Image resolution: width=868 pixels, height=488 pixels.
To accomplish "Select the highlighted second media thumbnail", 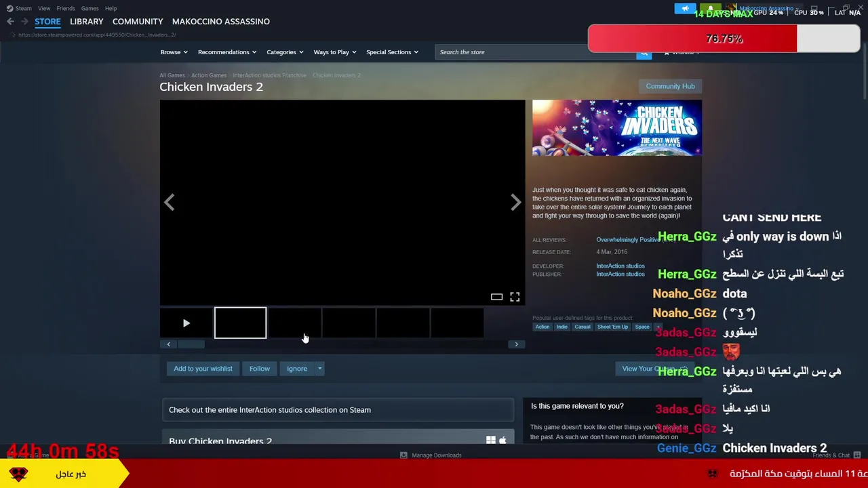I will (241, 323).
